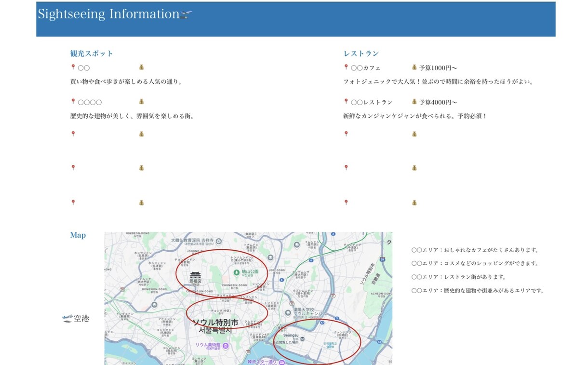Select the green 駱山公園 park marker

tap(237, 272)
